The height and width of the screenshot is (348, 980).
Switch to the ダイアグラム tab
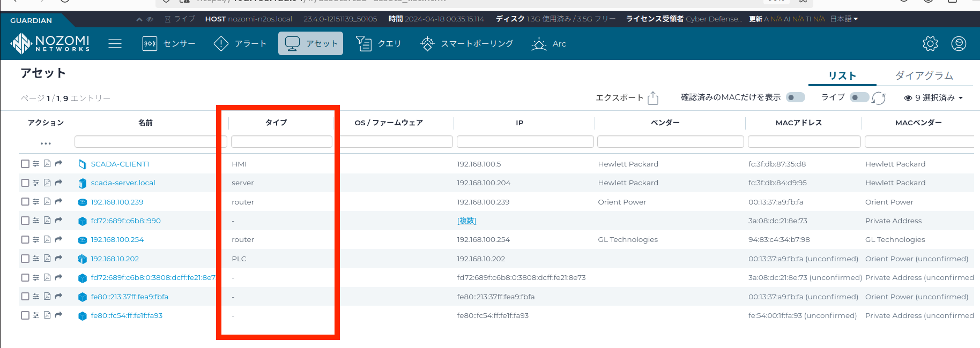[924, 75]
